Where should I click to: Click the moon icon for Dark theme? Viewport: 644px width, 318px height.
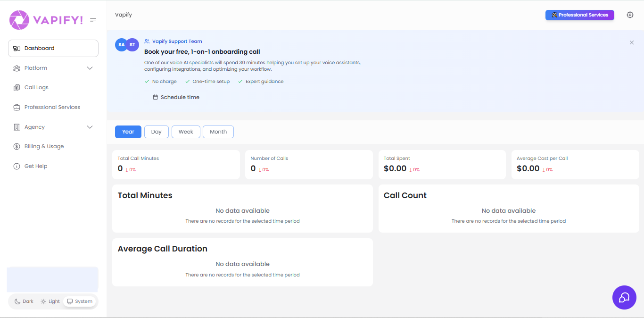point(17,301)
